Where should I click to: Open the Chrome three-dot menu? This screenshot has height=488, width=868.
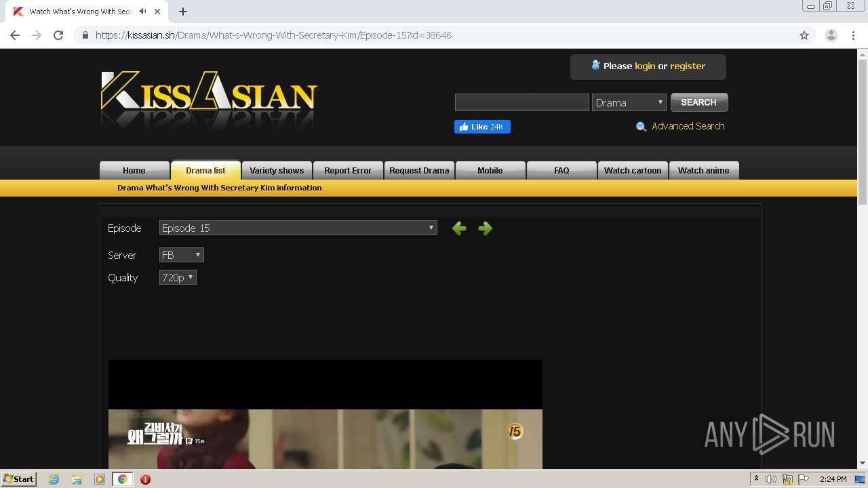[x=853, y=35]
